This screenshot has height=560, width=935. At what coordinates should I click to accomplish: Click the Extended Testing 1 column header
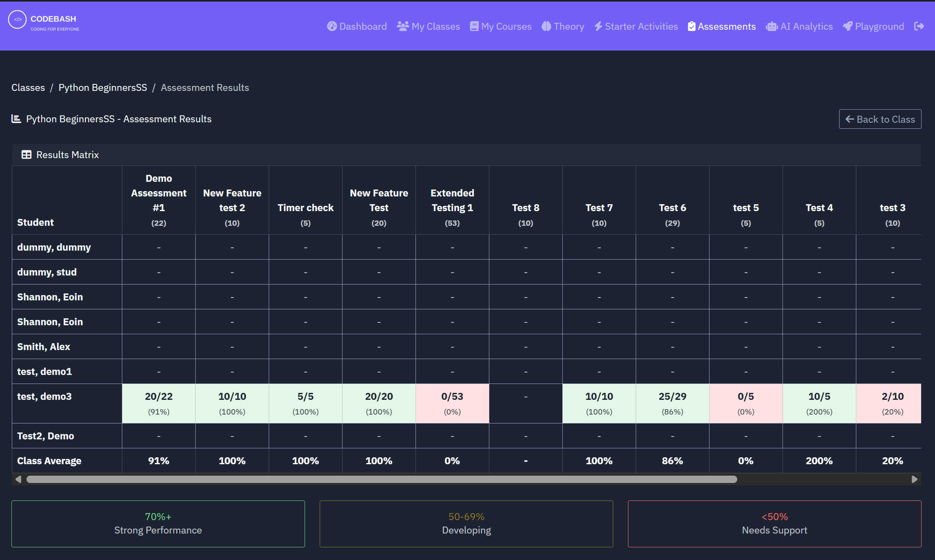point(452,200)
